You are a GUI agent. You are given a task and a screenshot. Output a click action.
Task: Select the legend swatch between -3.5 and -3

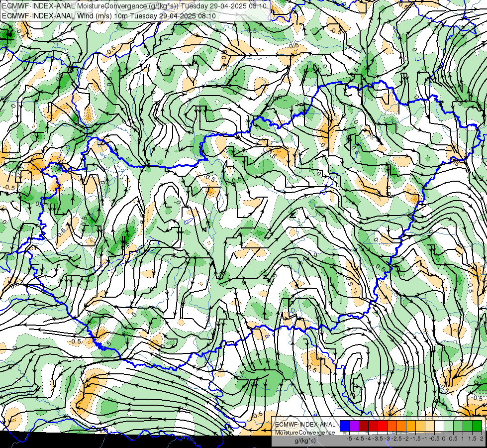point(373,426)
